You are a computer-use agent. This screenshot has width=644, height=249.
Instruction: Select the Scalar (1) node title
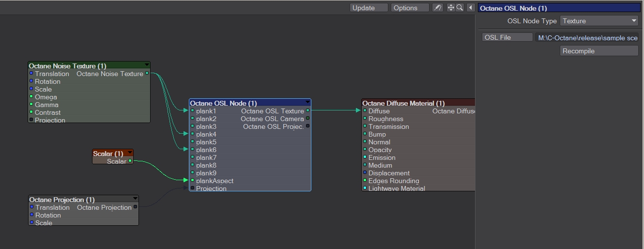pos(108,154)
